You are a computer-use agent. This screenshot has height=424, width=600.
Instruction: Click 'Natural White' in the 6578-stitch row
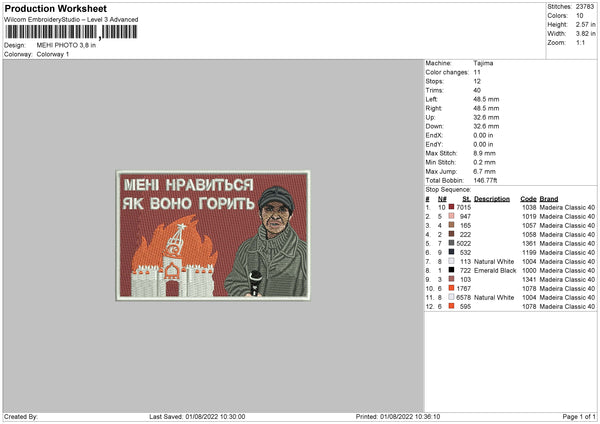(x=494, y=297)
